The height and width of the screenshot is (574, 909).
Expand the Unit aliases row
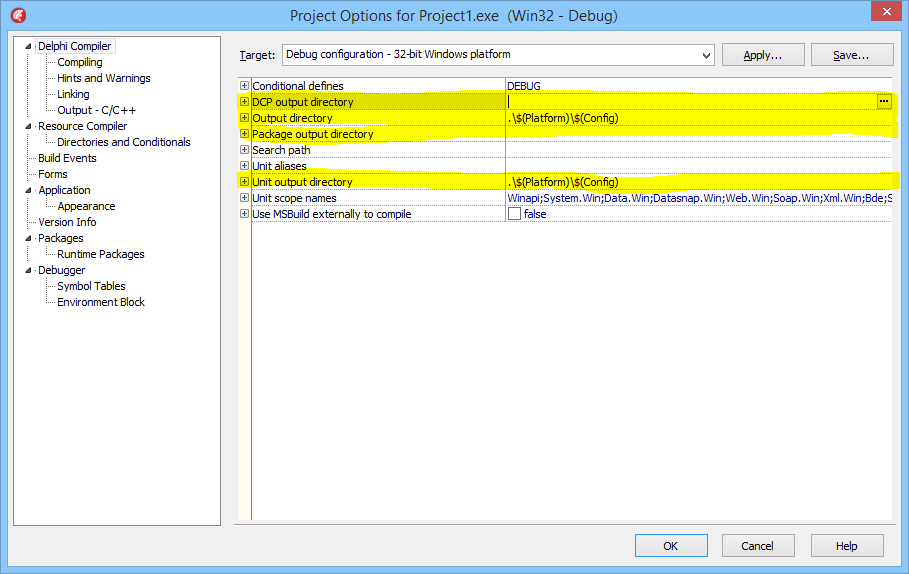click(x=245, y=166)
